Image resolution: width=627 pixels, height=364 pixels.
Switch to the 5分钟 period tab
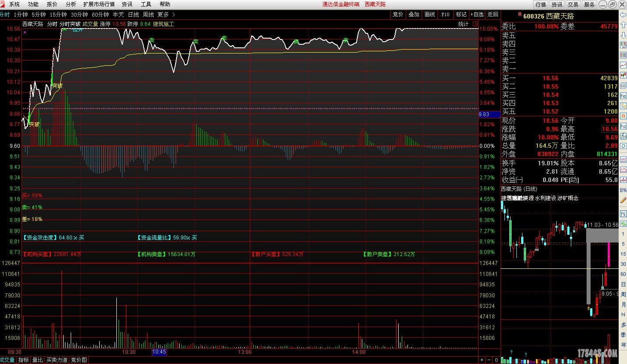pyautogui.click(x=39, y=14)
